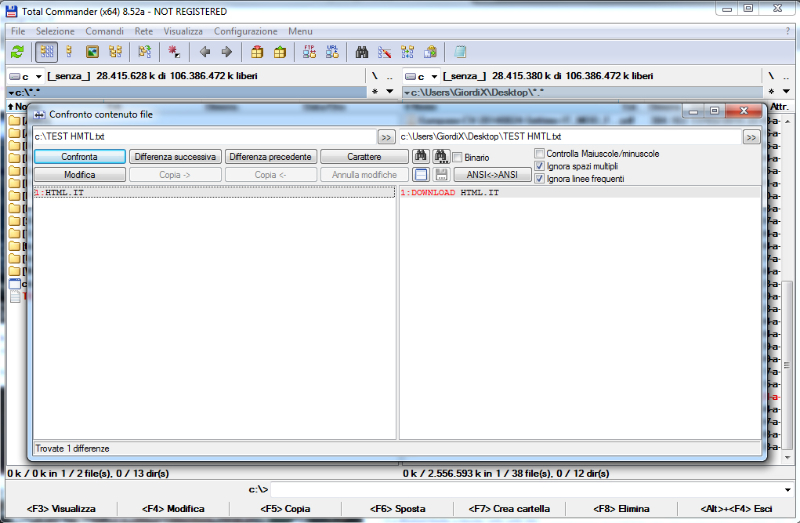Click the notepad icon at toolbar end
The height and width of the screenshot is (523, 800).
tap(460, 51)
